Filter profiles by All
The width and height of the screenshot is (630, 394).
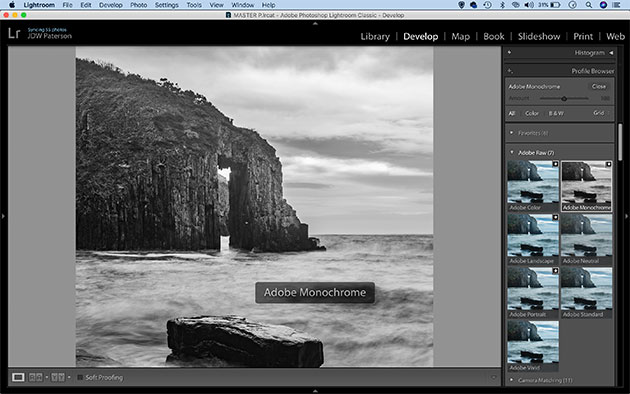click(x=511, y=114)
